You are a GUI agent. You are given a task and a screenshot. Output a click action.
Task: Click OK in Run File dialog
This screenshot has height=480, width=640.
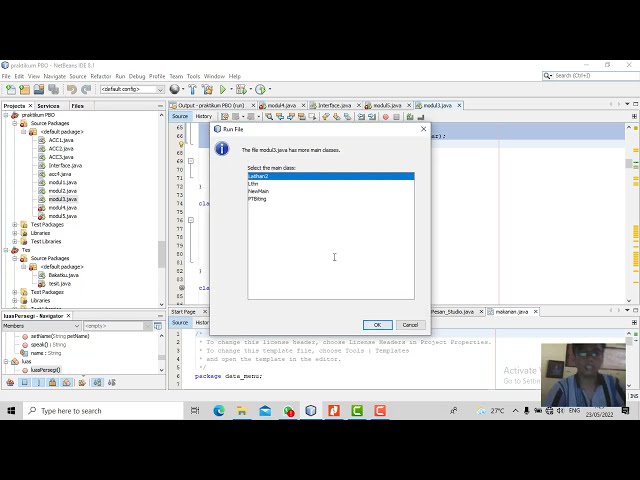point(378,325)
